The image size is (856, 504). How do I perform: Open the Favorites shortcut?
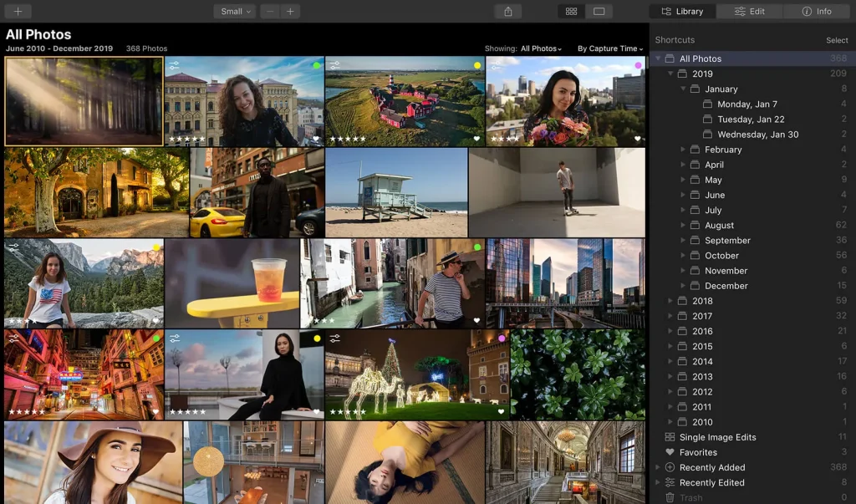click(698, 452)
